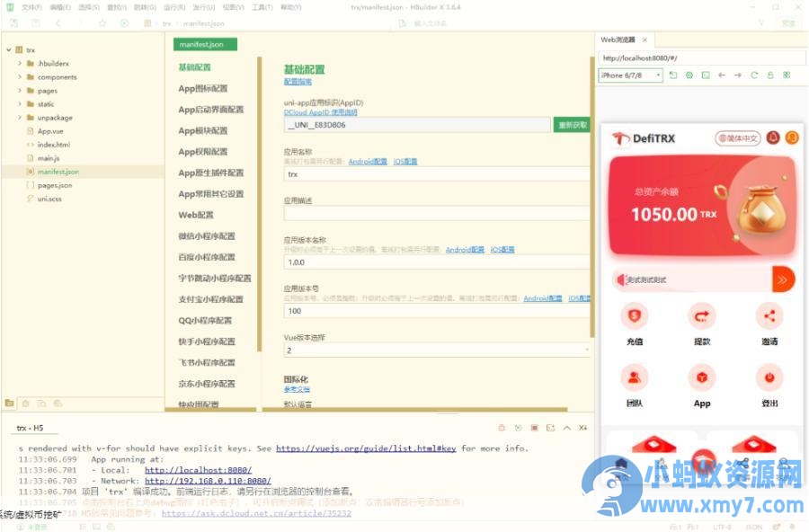Screen dimensions: 809x532
Task: Expand the unpackage folder
Action: [x=20, y=117]
